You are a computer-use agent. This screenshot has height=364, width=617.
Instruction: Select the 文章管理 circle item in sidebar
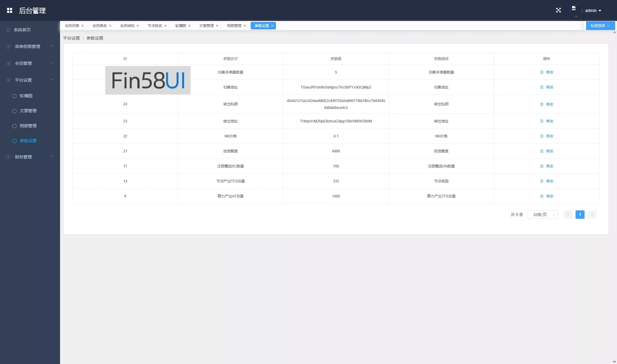pos(14,111)
